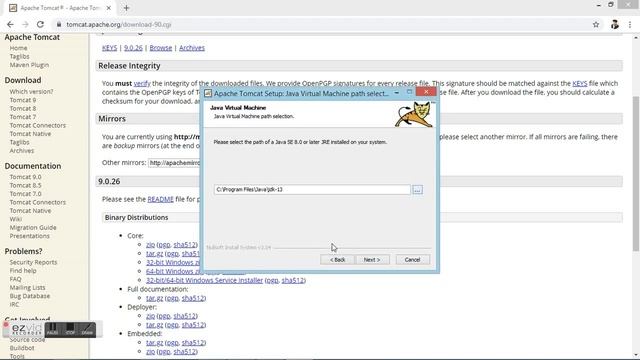Download the Deployer tar.gz
Viewport: 640px width, 360px height.
[x=155, y=325]
